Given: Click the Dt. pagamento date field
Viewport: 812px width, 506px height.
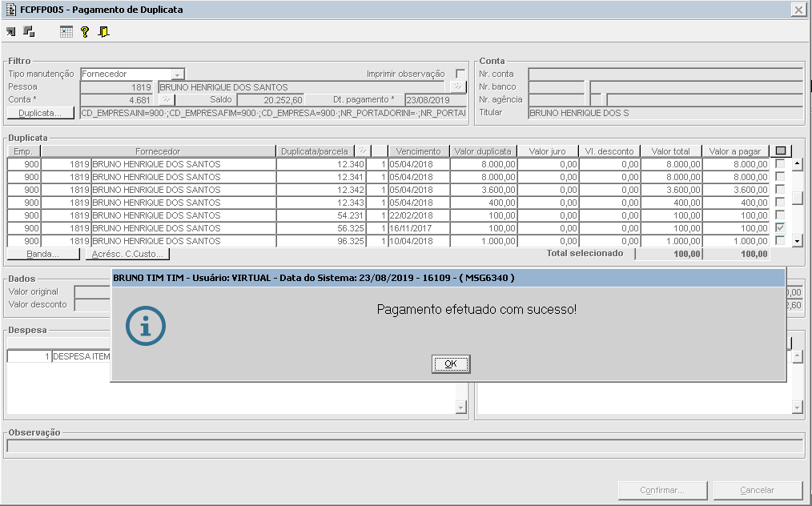Looking at the screenshot, I should click(435, 100).
